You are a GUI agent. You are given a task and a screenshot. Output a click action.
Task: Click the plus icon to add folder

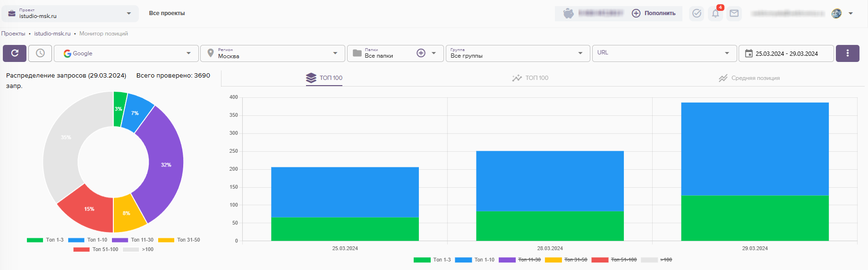tap(421, 53)
